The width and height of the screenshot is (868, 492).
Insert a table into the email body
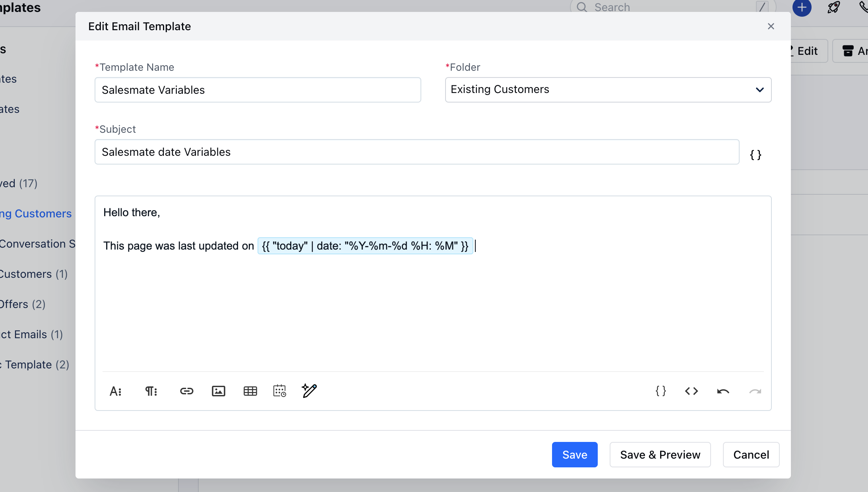[250, 391]
